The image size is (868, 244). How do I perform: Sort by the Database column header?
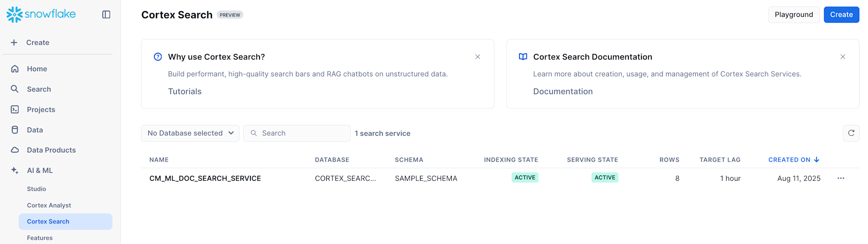[x=332, y=160]
